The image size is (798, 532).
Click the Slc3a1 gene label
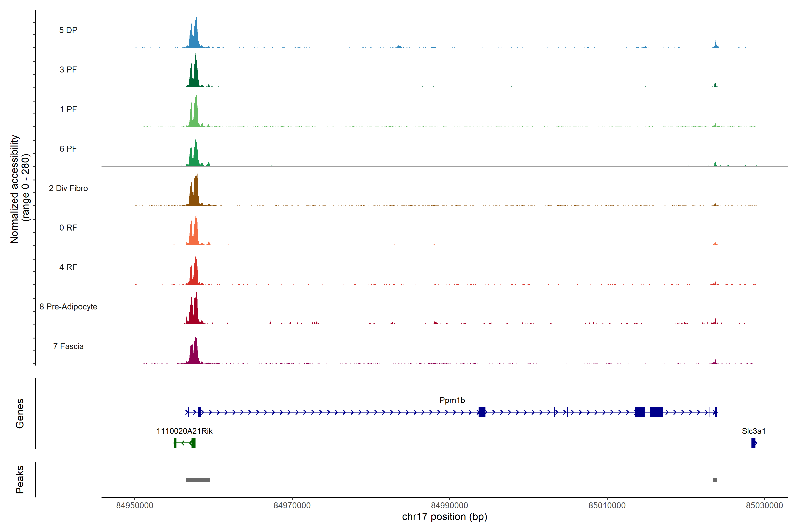(x=753, y=431)
